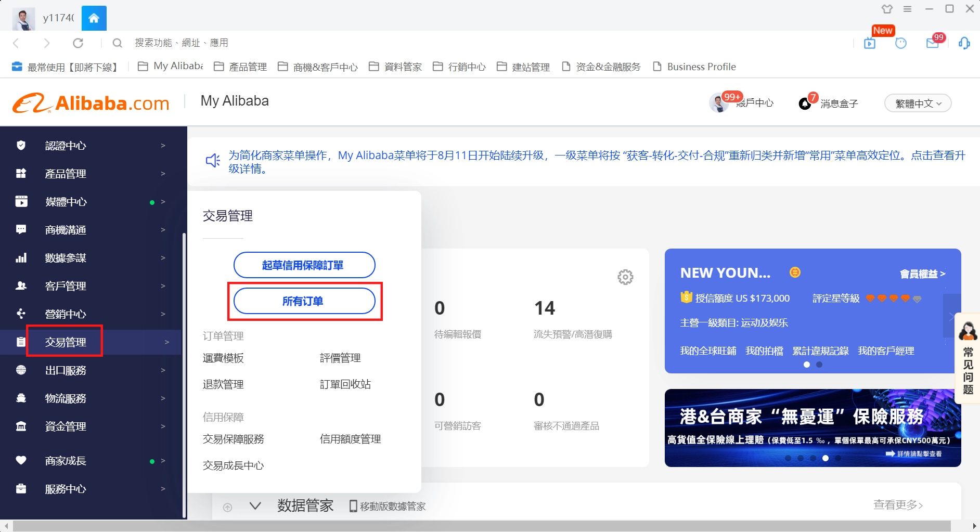This screenshot has width=980, height=532.
Task: Click the shirt skin icon in title bar
Action: (x=887, y=9)
